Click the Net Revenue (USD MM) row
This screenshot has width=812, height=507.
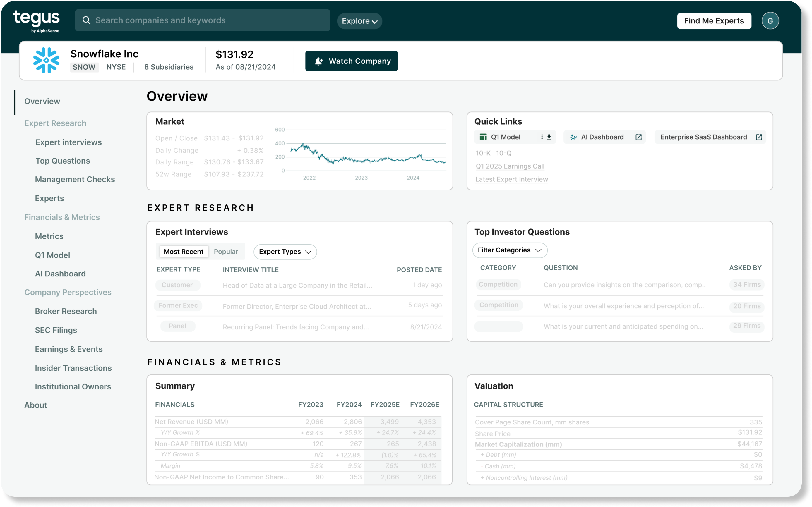click(x=298, y=422)
